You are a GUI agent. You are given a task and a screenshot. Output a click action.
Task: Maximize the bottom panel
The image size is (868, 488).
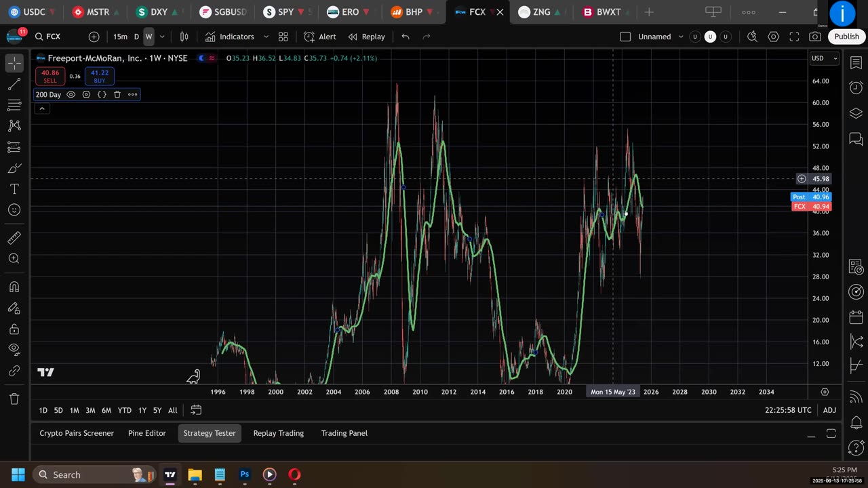(831, 434)
